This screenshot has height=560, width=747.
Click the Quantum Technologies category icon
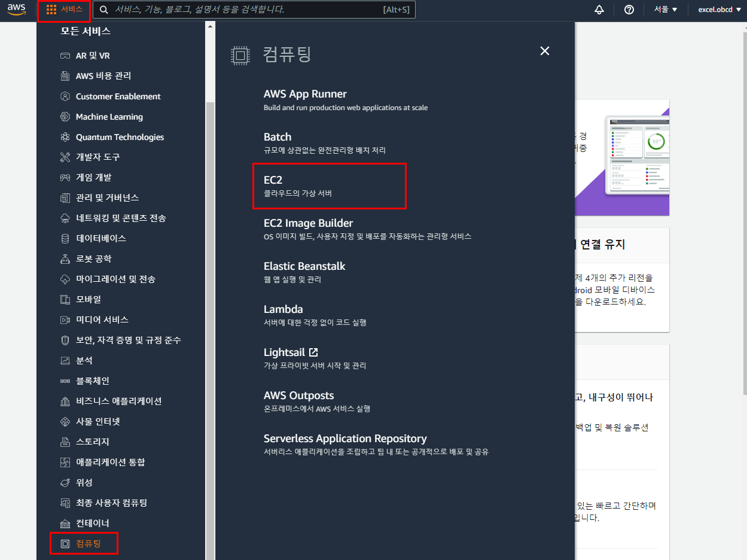click(x=65, y=137)
